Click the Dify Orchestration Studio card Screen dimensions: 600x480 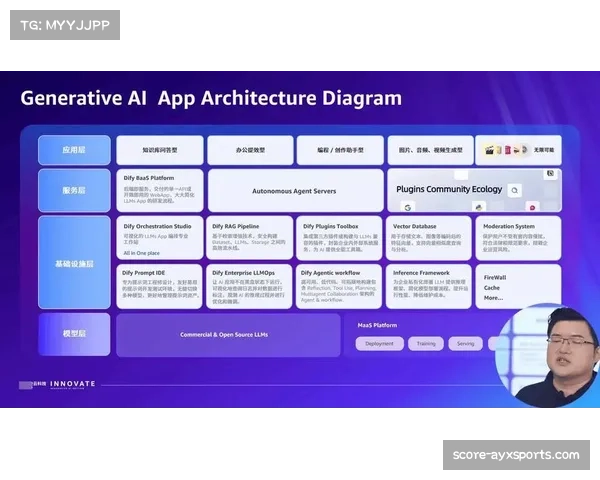point(159,238)
